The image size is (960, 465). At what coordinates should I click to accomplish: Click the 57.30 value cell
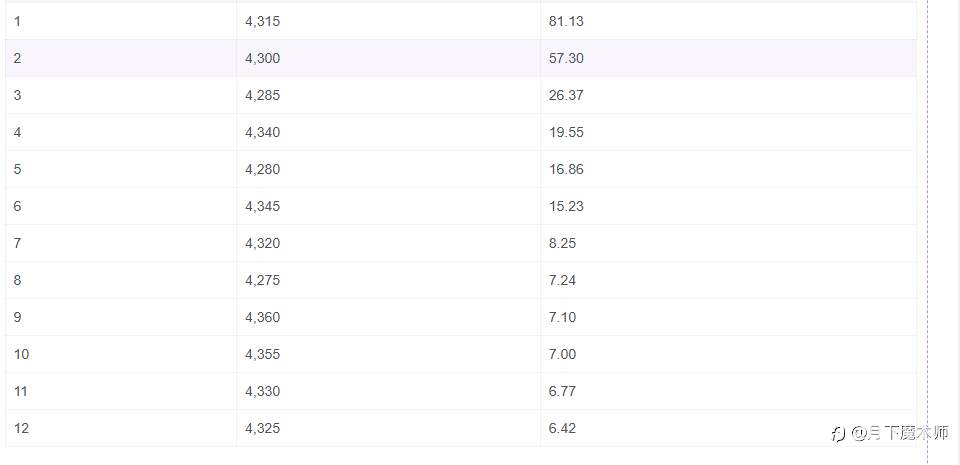pyautogui.click(x=729, y=58)
